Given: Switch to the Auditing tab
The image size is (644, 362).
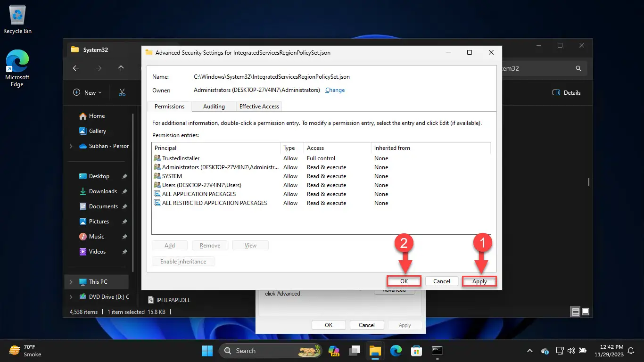Looking at the screenshot, I should point(214,107).
